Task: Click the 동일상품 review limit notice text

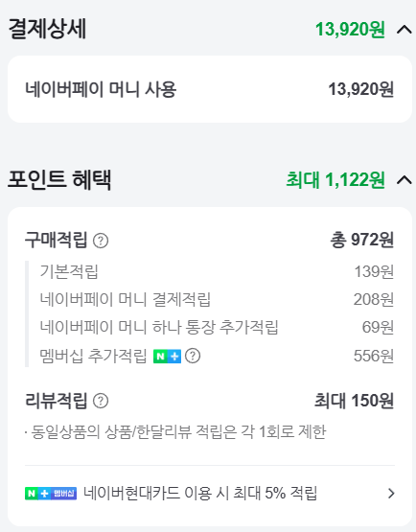Action: pyautogui.click(x=175, y=432)
